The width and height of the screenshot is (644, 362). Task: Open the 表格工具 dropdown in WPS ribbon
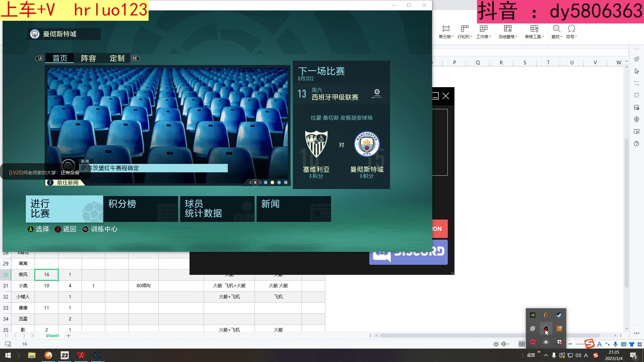[534, 32]
